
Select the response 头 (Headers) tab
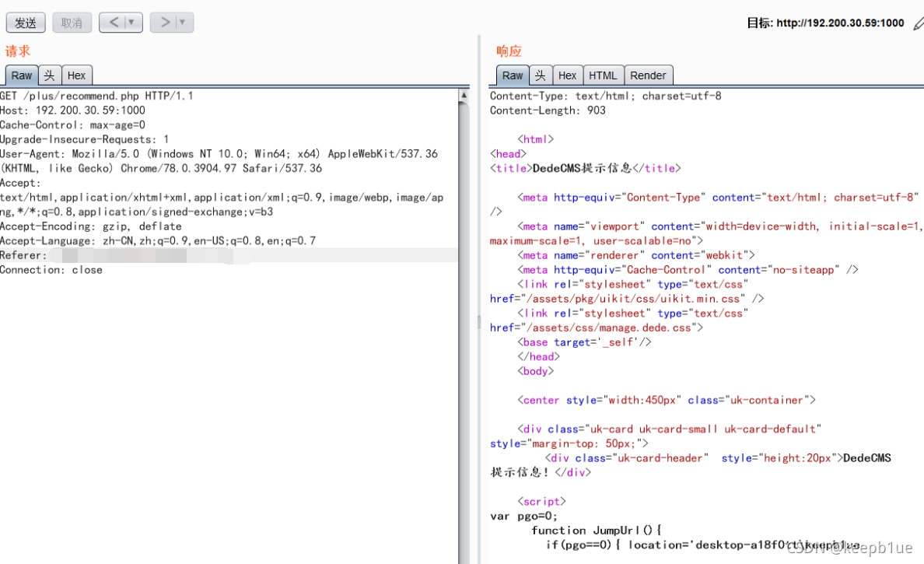click(541, 75)
